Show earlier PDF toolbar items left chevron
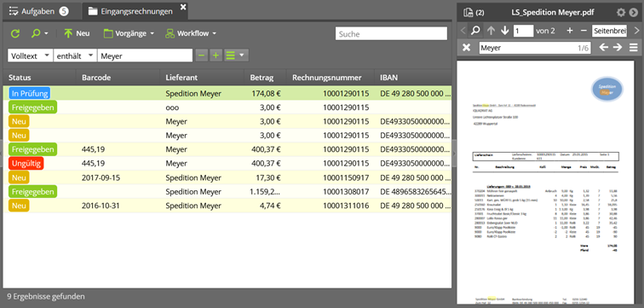This screenshot has width=644, height=308. [x=463, y=31]
